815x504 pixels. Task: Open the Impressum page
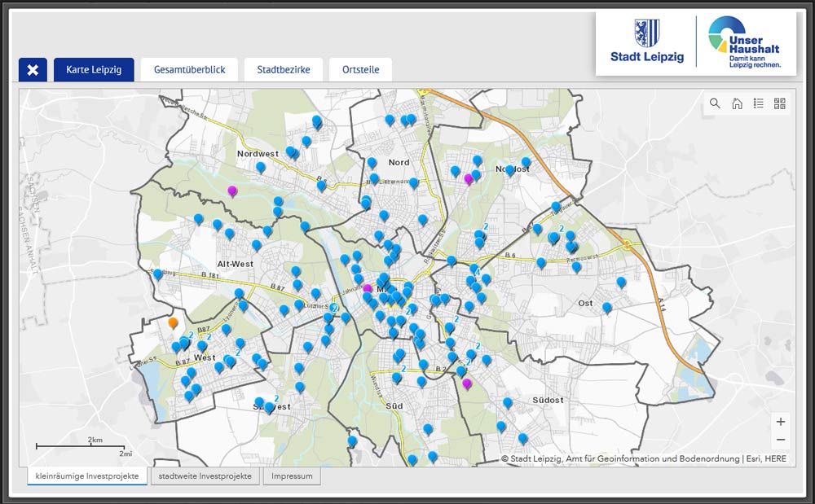click(x=292, y=476)
